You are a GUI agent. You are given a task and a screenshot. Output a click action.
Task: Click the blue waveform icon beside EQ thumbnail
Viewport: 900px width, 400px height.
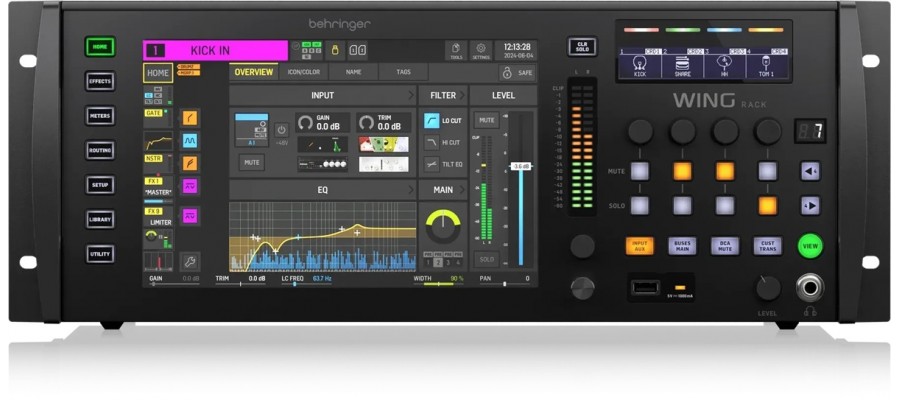click(190, 141)
